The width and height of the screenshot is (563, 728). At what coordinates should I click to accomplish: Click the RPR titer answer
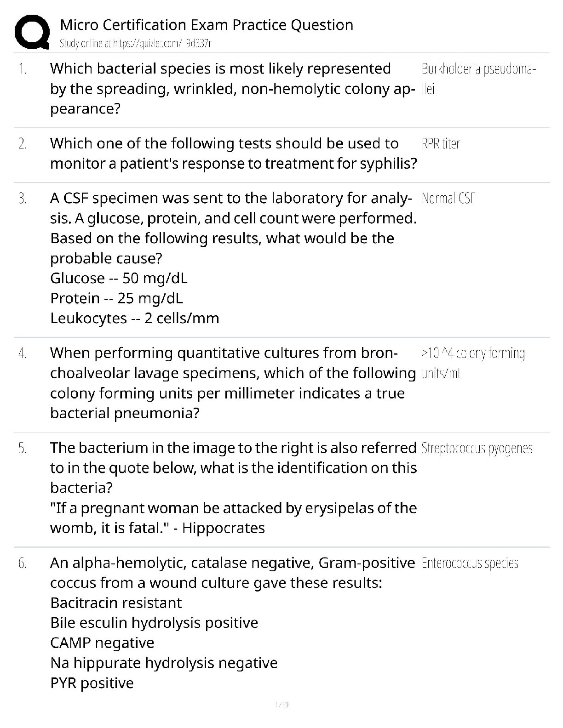(x=441, y=144)
